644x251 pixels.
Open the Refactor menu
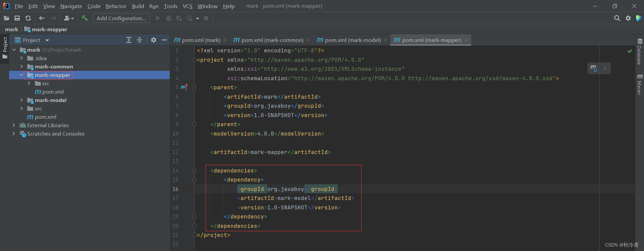116,6
